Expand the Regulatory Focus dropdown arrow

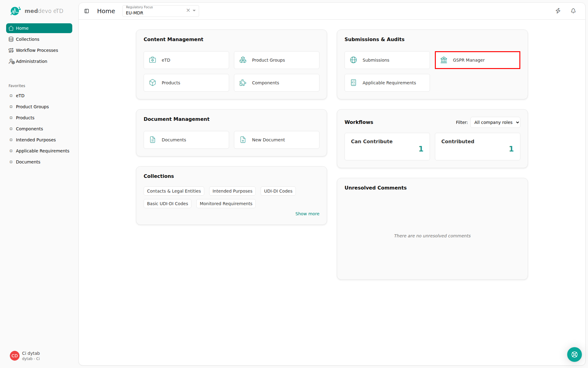194,11
